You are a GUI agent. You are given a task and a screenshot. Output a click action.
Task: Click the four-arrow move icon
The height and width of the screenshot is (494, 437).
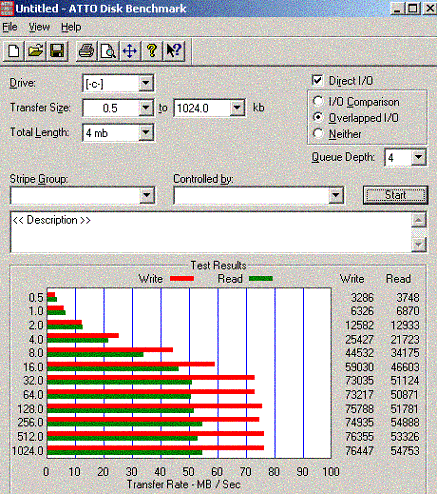130,51
